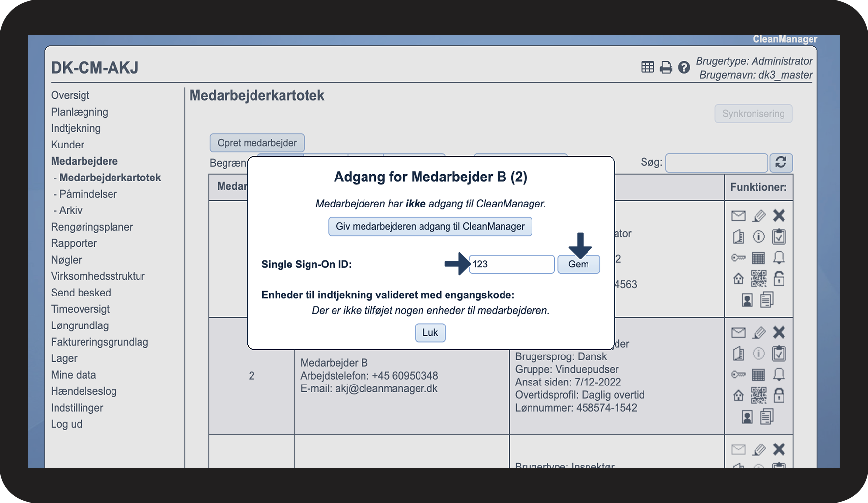Open help via the question mark icon
This screenshot has width=868, height=503.
pyautogui.click(x=684, y=67)
